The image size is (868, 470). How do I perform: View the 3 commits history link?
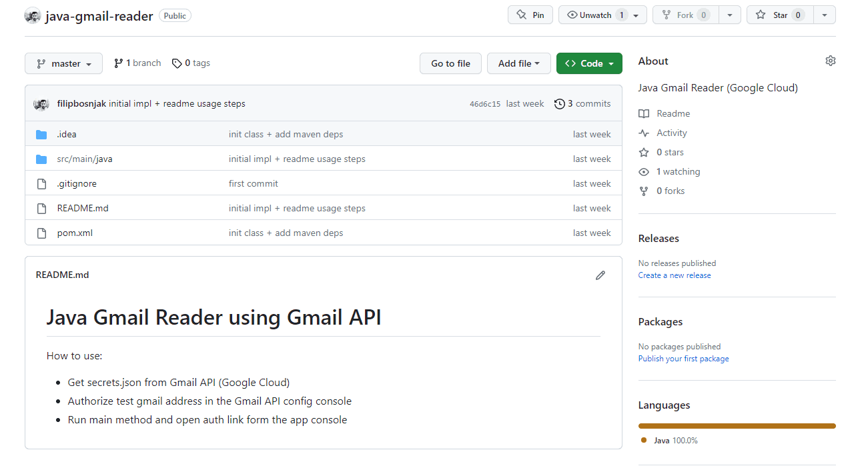tap(582, 103)
